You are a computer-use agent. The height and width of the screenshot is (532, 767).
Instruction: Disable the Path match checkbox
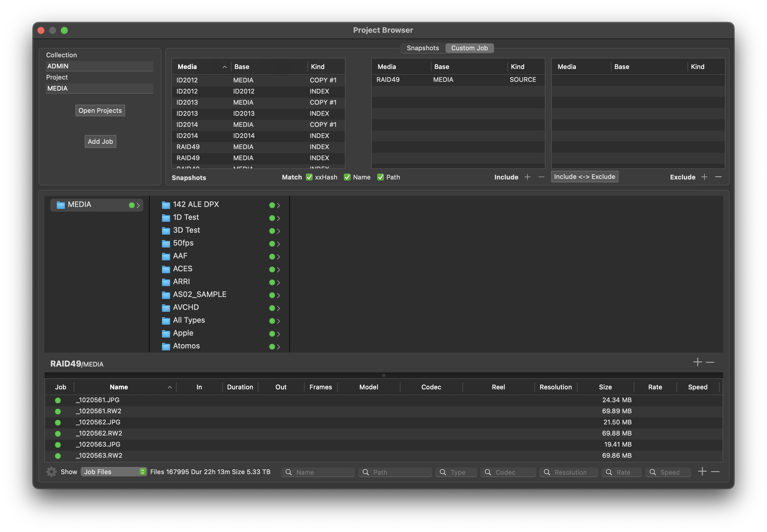click(x=380, y=177)
